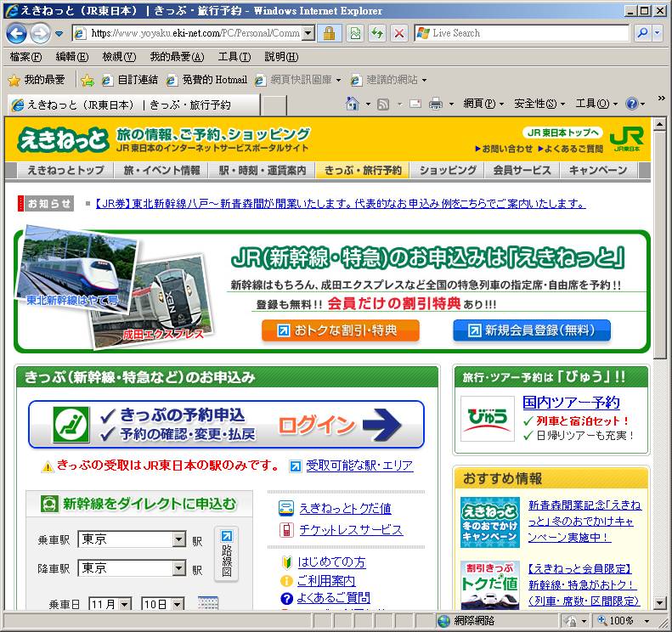
Task: Open the 檔案(F) menu
Action: tap(25, 57)
